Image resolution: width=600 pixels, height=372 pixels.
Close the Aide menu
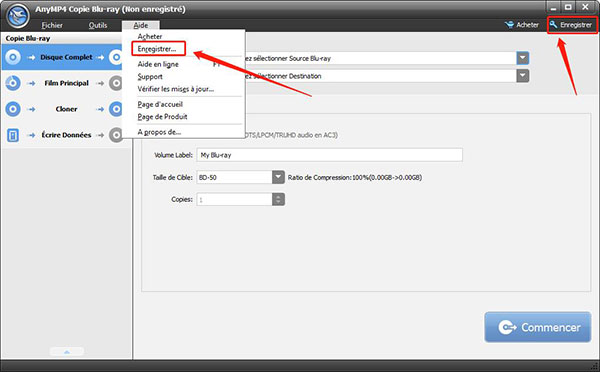coord(141,25)
